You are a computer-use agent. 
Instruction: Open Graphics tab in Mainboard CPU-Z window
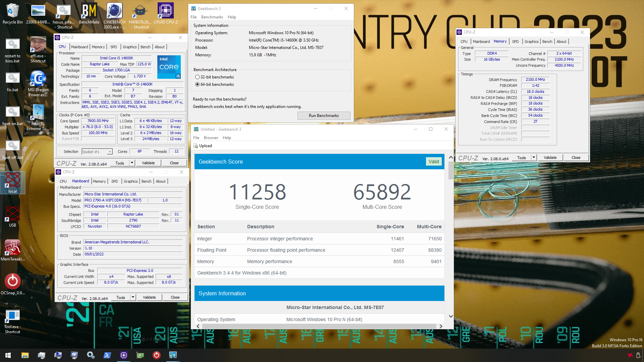click(x=131, y=181)
